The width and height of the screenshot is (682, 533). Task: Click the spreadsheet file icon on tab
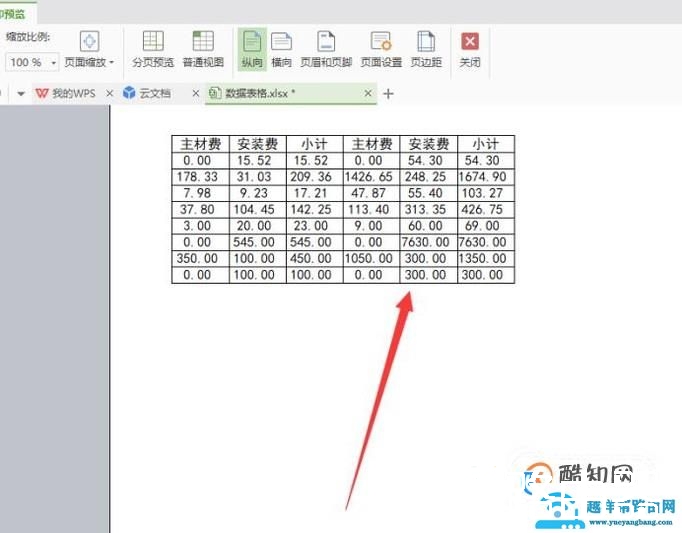click(x=215, y=93)
